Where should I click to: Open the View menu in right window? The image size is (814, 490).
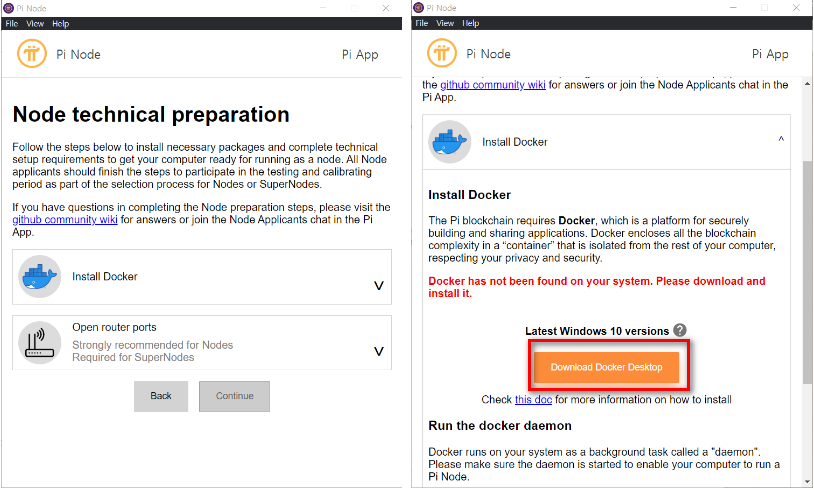[445, 23]
